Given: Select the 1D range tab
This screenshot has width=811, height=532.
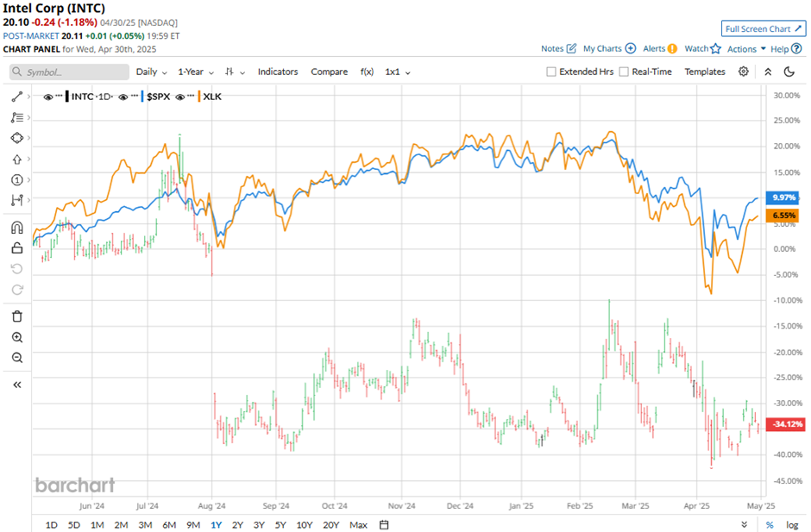Looking at the screenshot, I should tap(51, 525).
